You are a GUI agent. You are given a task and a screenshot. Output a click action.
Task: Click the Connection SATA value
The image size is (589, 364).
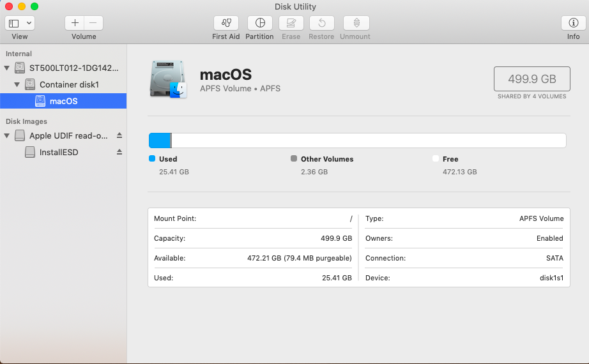[555, 259]
